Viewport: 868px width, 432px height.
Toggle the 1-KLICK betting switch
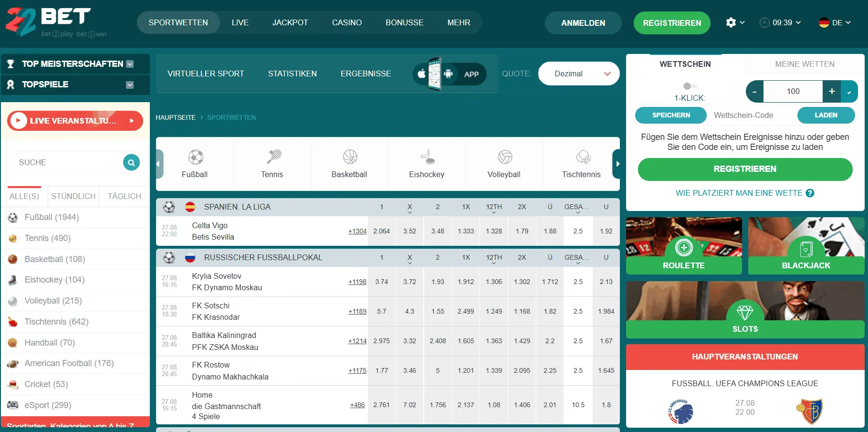point(689,86)
